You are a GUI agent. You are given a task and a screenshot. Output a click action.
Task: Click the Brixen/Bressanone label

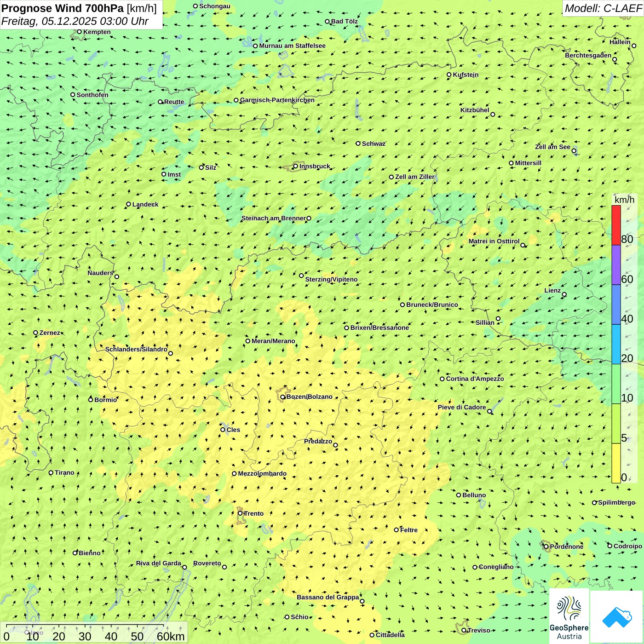tap(379, 328)
